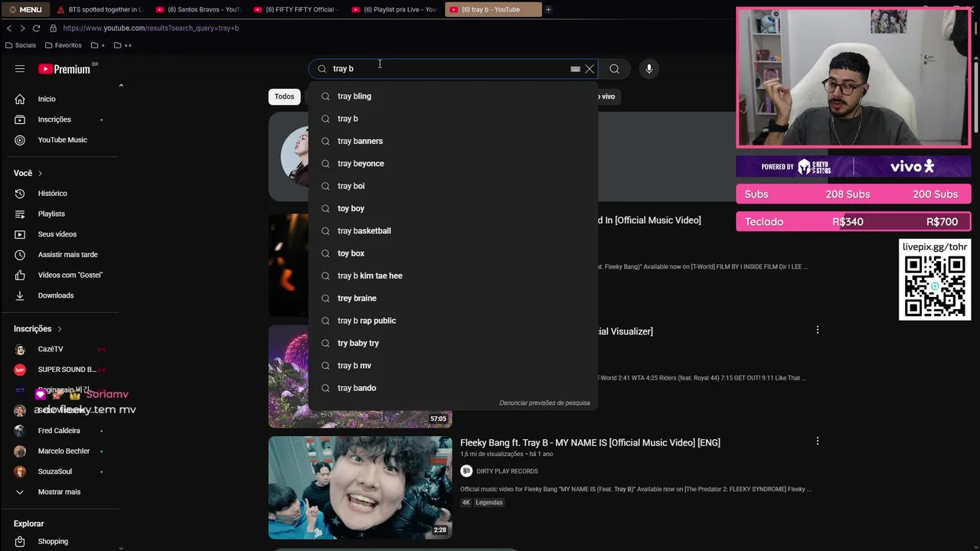Click the address bar URL
Screen dimensions: 980x551
tap(151, 28)
